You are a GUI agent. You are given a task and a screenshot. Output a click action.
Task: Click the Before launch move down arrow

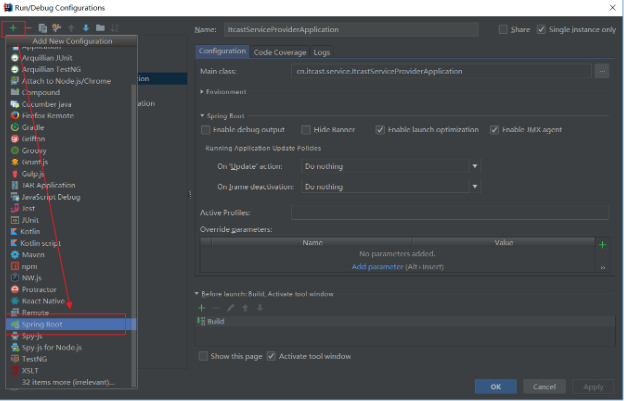(x=260, y=308)
